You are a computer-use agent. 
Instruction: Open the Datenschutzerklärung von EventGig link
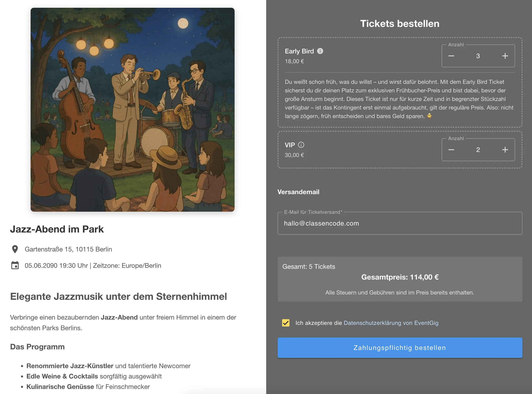tap(391, 323)
